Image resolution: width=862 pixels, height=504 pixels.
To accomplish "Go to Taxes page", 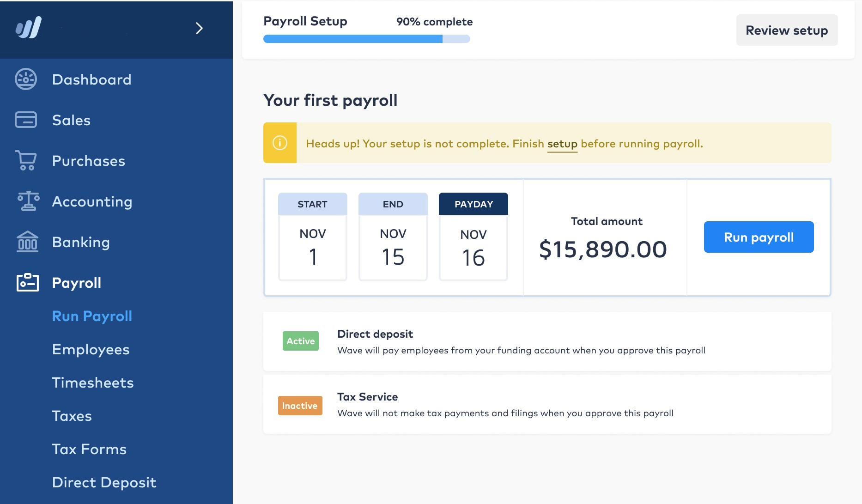I will pos(72,416).
